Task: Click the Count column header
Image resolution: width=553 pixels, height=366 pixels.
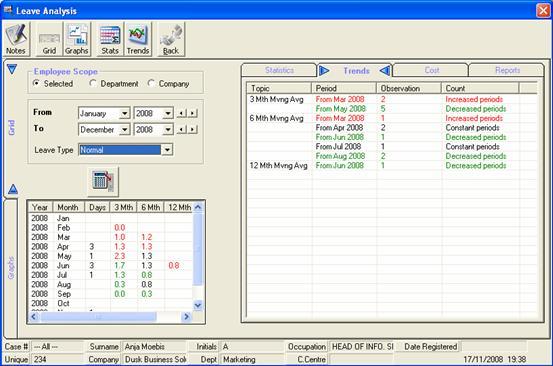Action: point(480,88)
